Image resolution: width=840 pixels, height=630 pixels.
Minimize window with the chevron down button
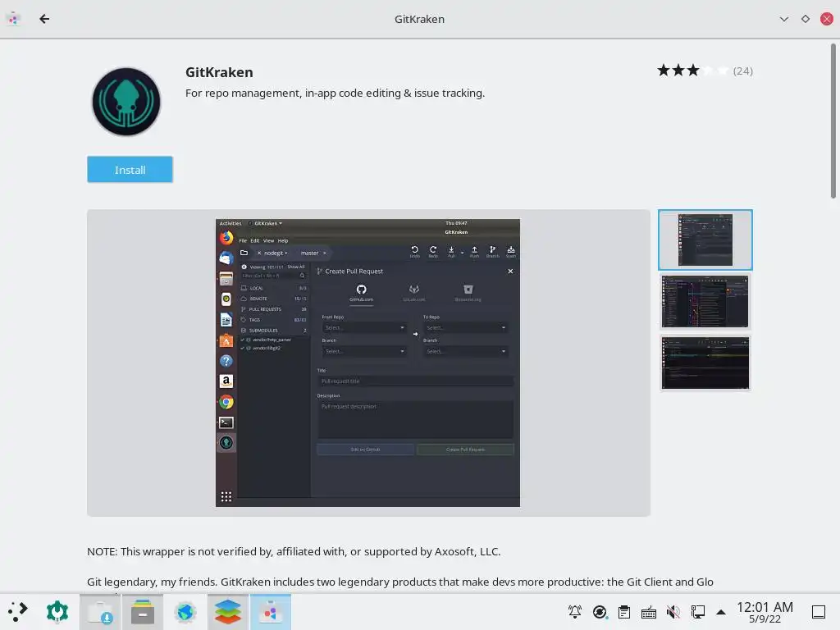point(783,20)
